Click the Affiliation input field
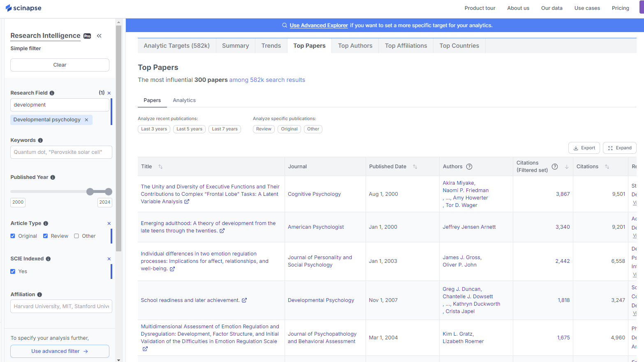The image size is (644, 362). pyautogui.click(x=61, y=306)
